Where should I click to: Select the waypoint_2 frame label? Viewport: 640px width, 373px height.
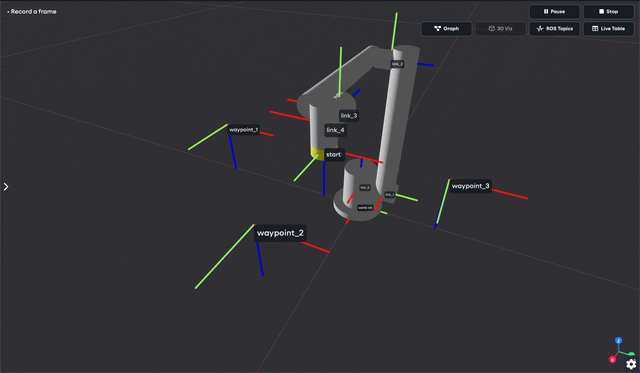(280, 233)
